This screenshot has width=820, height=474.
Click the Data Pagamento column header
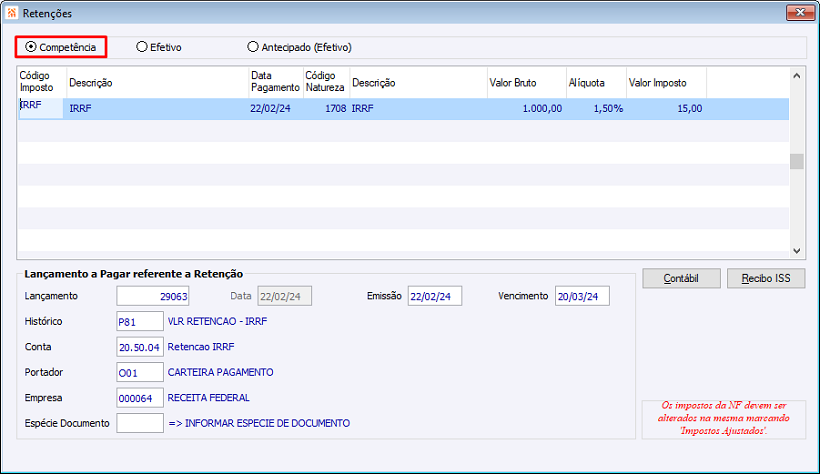tap(275, 82)
